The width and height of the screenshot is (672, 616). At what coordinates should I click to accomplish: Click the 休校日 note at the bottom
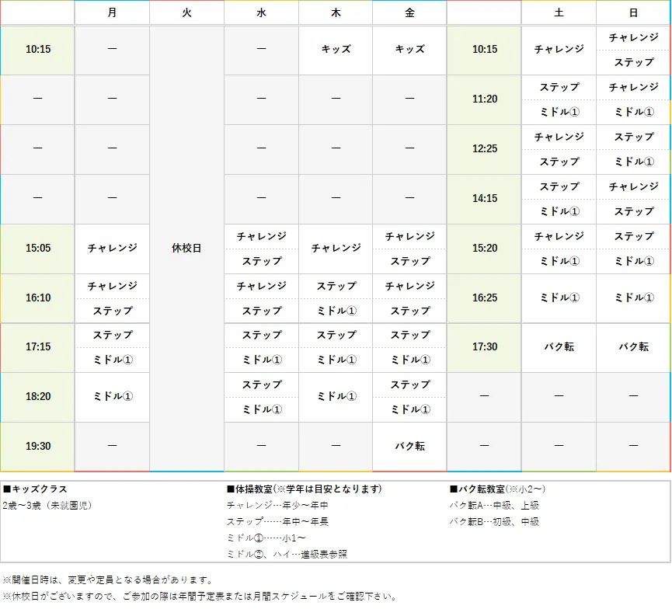click(x=202, y=597)
